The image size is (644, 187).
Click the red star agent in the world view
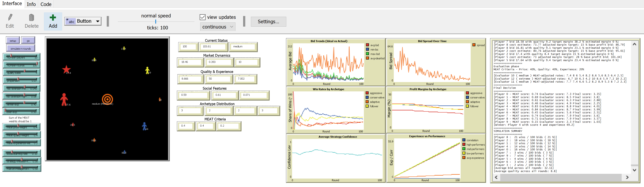pyautogui.click(x=66, y=69)
